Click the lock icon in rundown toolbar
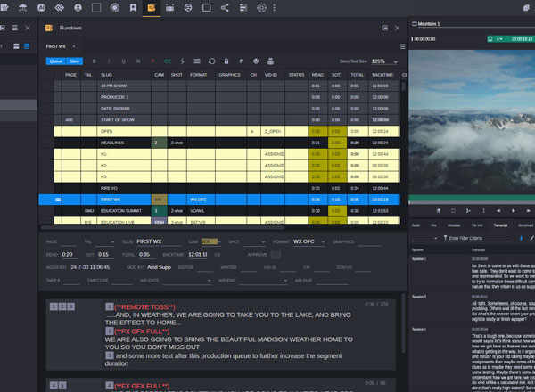The image size is (535, 392). [x=226, y=61]
